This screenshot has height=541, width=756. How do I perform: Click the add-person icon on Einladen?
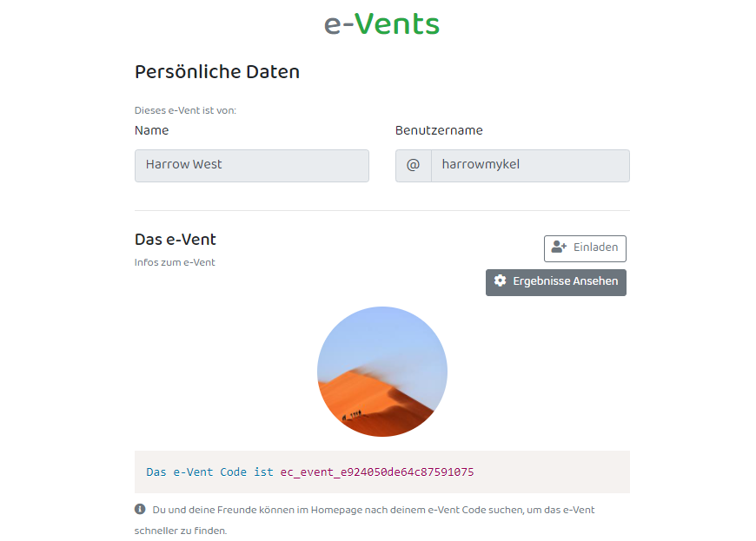(559, 247)
